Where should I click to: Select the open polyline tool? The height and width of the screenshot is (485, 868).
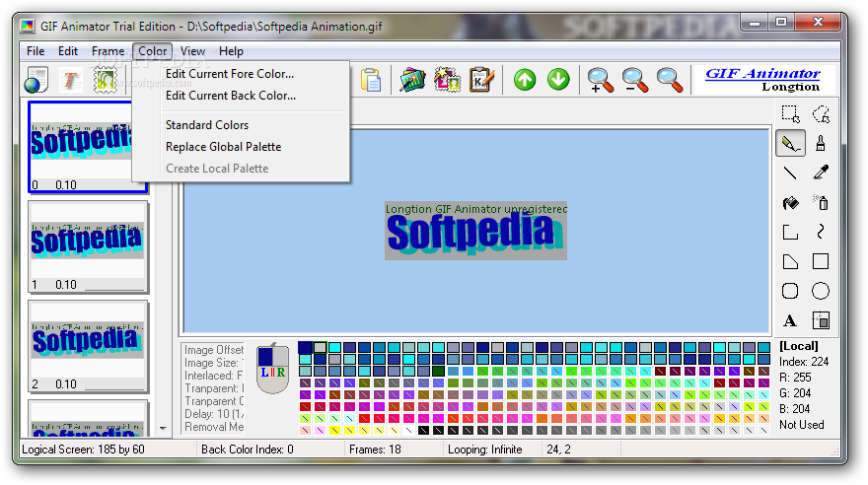(x=790, y=233)
